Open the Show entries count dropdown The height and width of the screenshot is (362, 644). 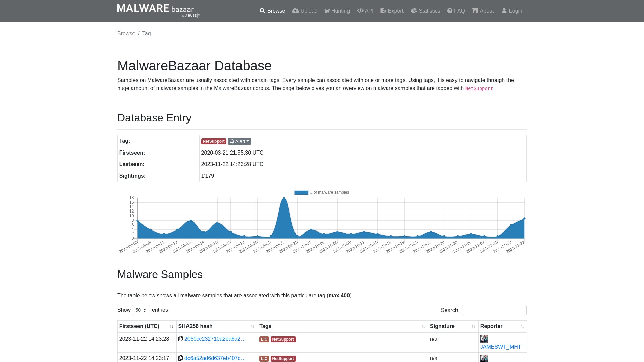click(x=141, y=310)
